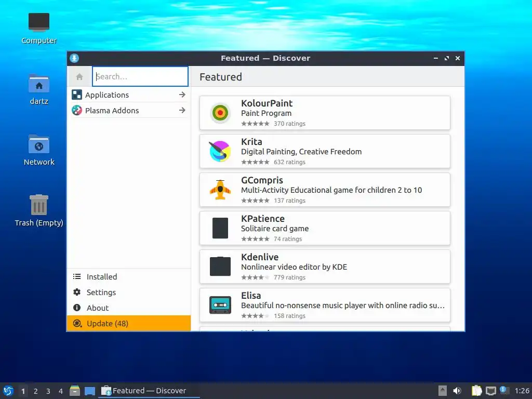Click the update notifier tray icon

(504, 391)
